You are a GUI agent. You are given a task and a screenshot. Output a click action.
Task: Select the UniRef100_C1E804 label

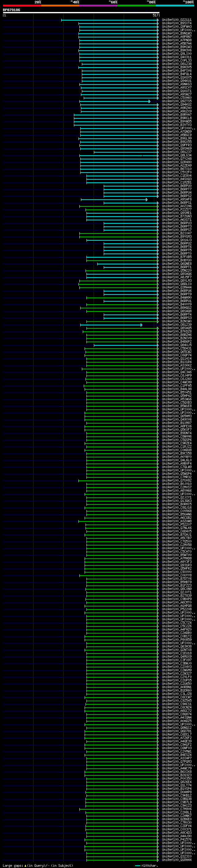pyautogui.click(x=176, y=176)
